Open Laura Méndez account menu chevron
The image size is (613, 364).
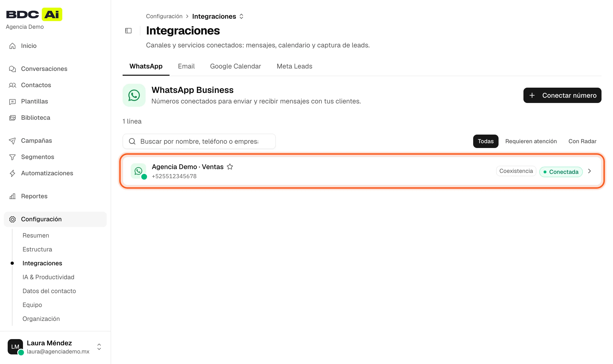(99, 347)
